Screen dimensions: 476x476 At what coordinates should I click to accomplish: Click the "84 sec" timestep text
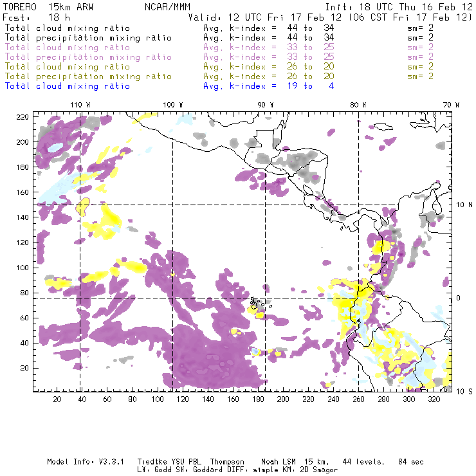[411, 462]
